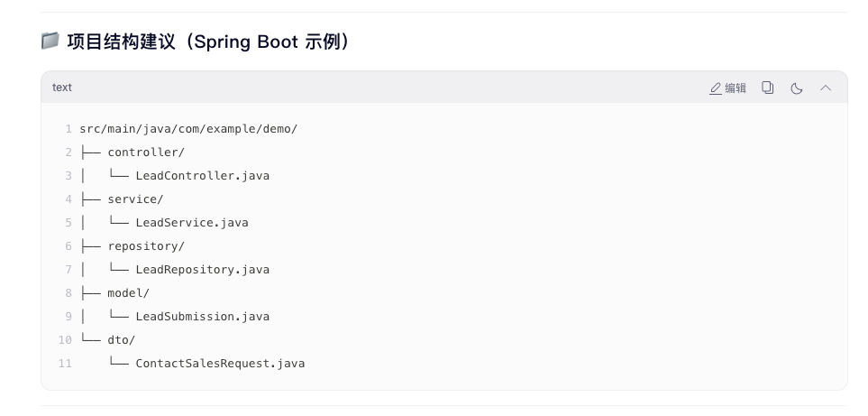Click the folder emoji beside the heading
Screen dimensions: 868x416
pyautogui.click(x=50, y=42)
